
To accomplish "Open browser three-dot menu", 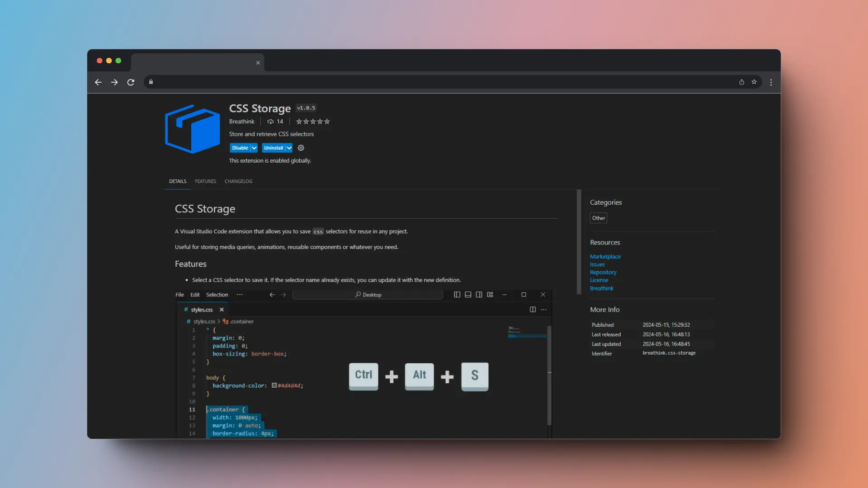I will click(771, 82).
